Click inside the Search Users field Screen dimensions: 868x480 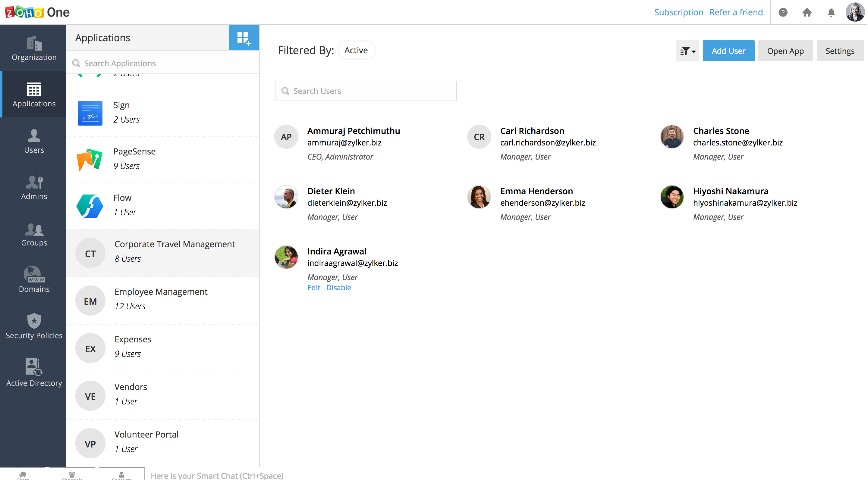click(x=366, y=91)
